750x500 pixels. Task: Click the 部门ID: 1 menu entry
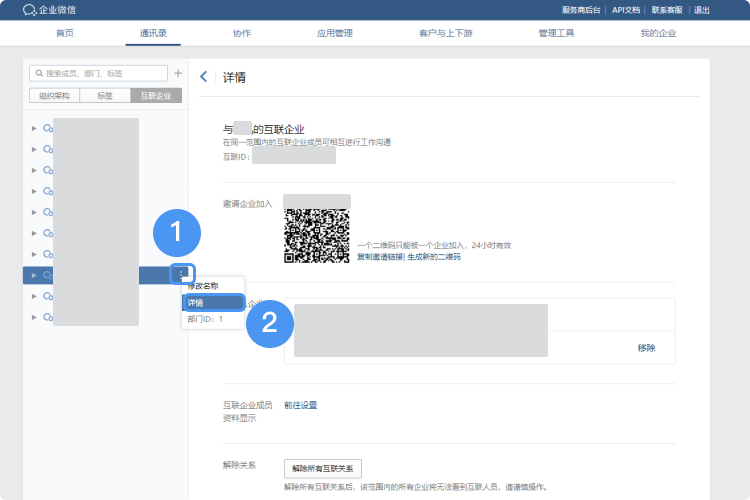click(x=213, y=319)
